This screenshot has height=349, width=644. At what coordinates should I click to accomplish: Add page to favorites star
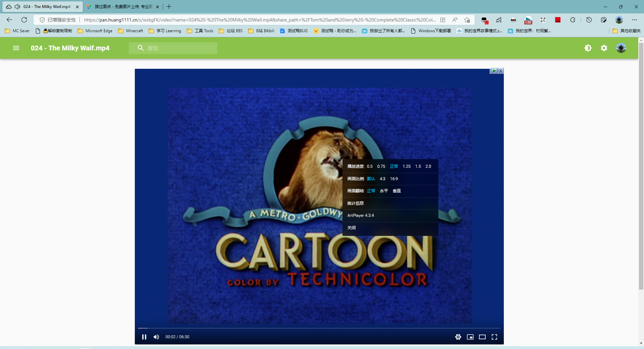[467, 20]
